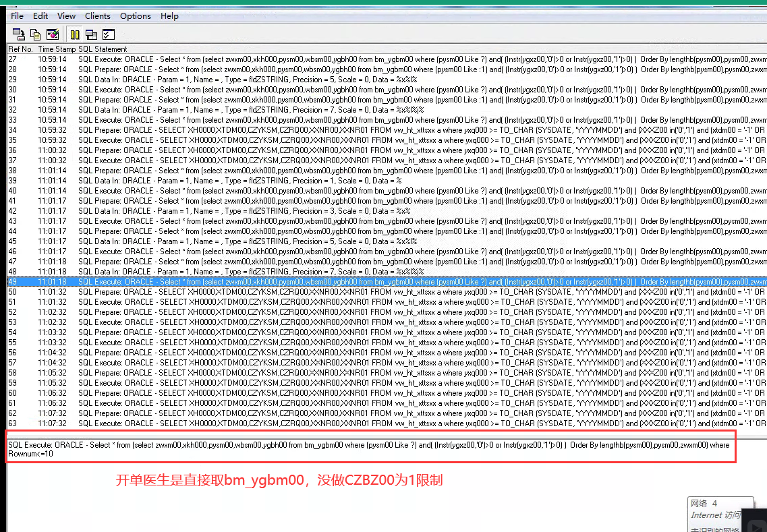Click the Internet 访问 status text
Screen dimensions: 767x532
[716, 515]
